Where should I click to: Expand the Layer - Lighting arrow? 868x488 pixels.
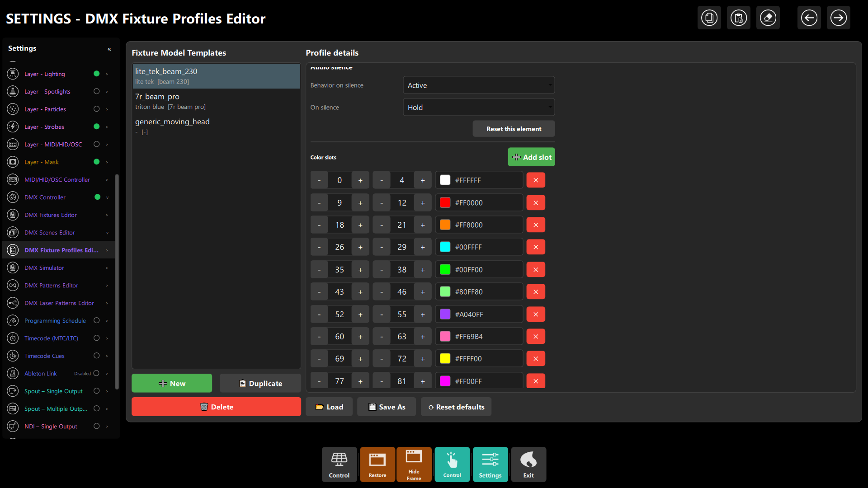point(107,74)
